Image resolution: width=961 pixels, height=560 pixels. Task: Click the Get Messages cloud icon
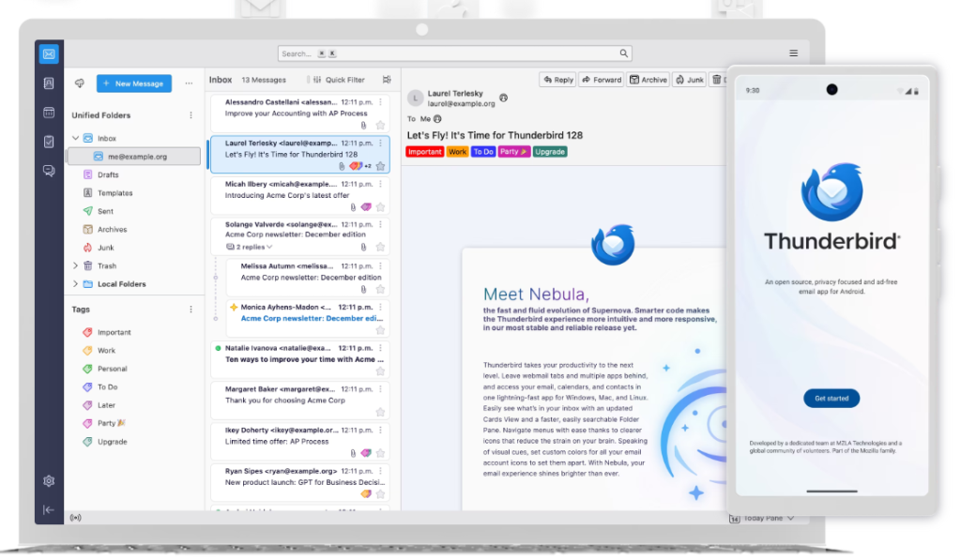click(80, 83)
